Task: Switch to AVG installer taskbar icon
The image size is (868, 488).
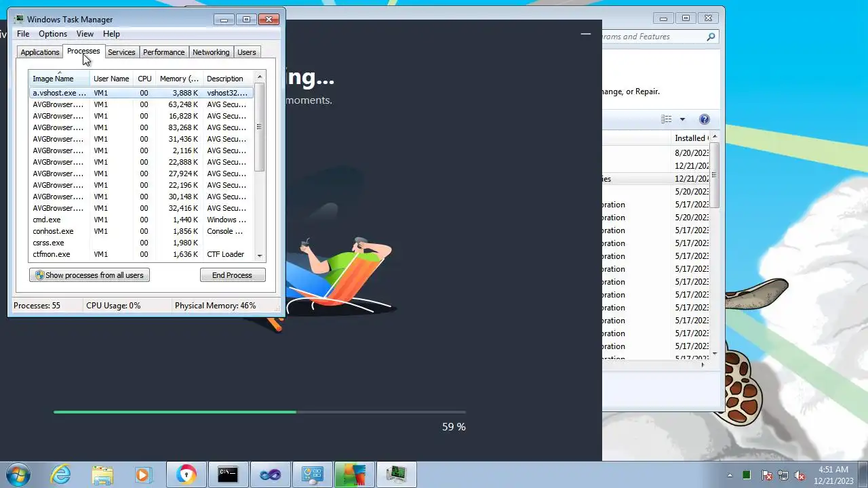Action: point(354,474)
